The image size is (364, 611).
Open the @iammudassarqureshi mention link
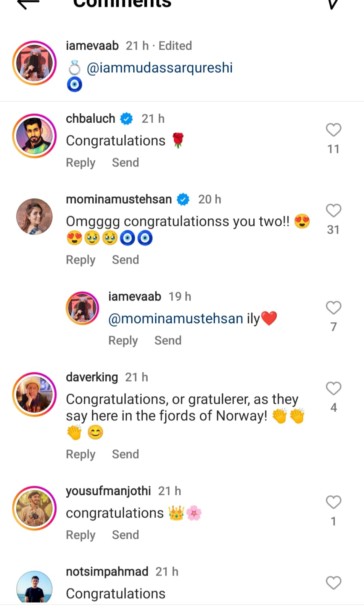(x=159, y=68)
